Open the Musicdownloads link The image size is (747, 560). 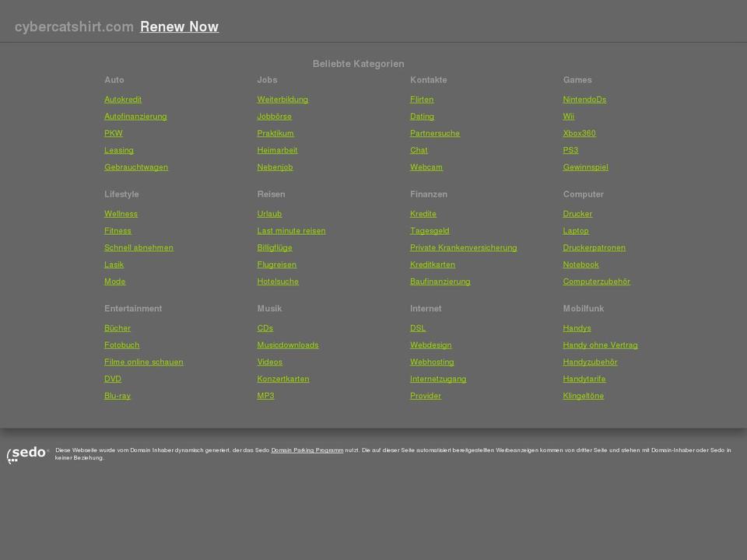tap(288, 345)
